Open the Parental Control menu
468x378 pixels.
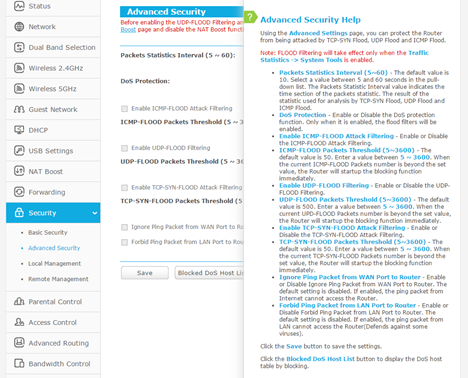click(53, 302)
